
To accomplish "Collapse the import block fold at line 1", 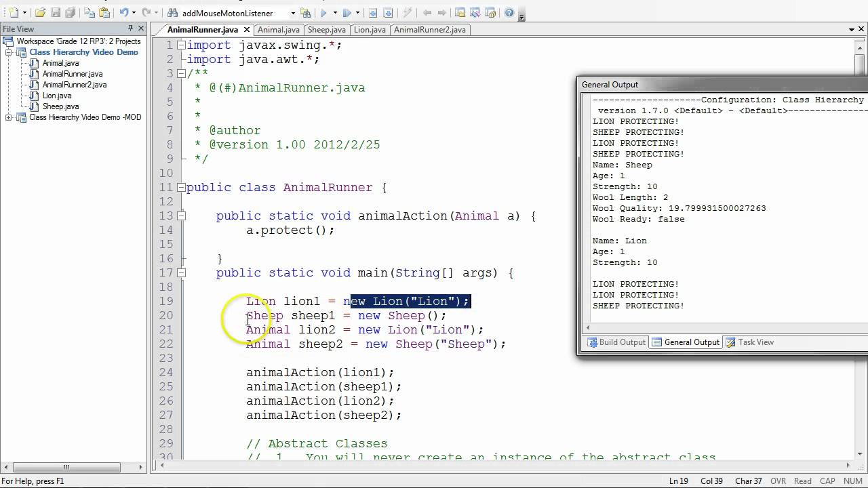I will (181, 45).
